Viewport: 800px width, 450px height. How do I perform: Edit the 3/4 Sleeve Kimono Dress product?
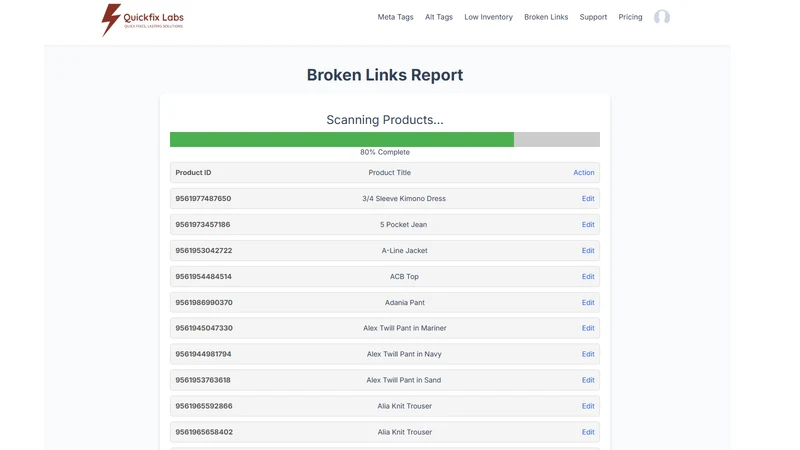[588, 198]
